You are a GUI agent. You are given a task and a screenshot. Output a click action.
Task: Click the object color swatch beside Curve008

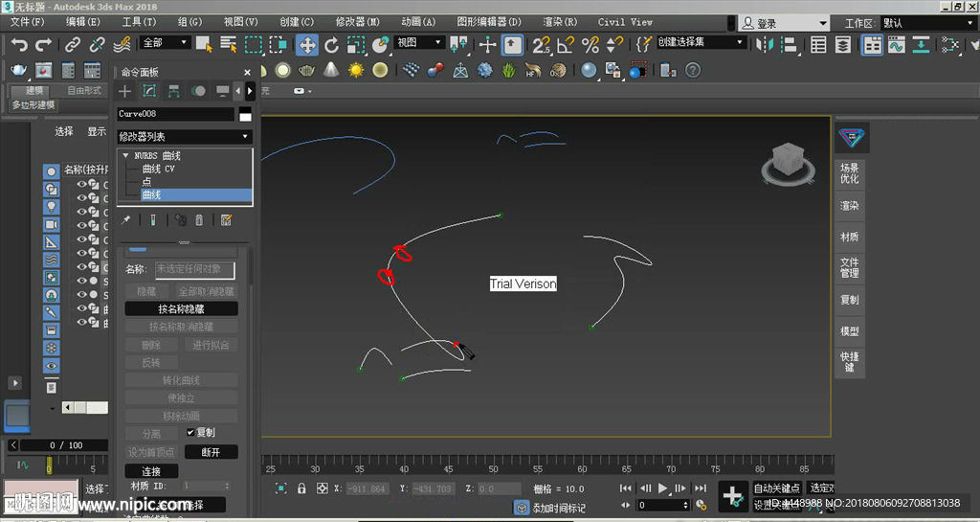245,114
